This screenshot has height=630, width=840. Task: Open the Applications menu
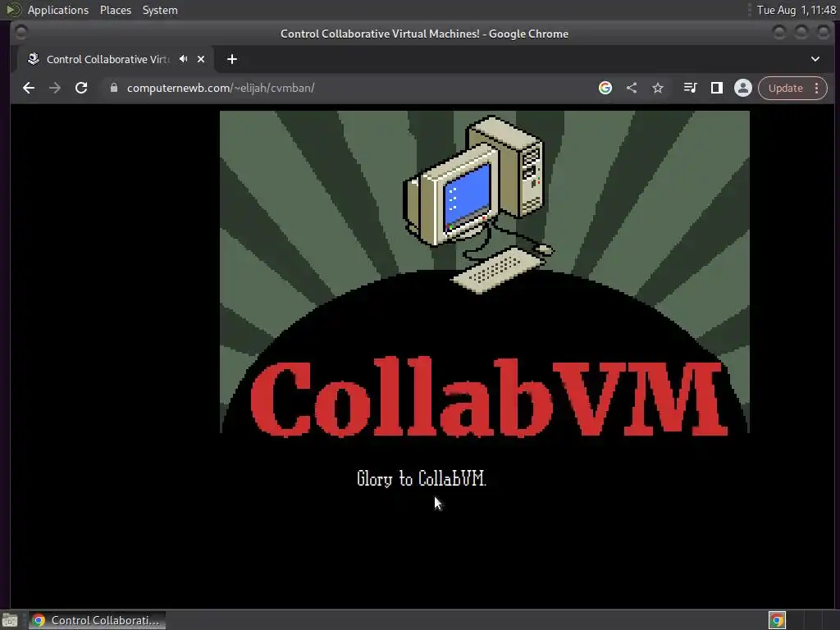(x=58, y=10)
